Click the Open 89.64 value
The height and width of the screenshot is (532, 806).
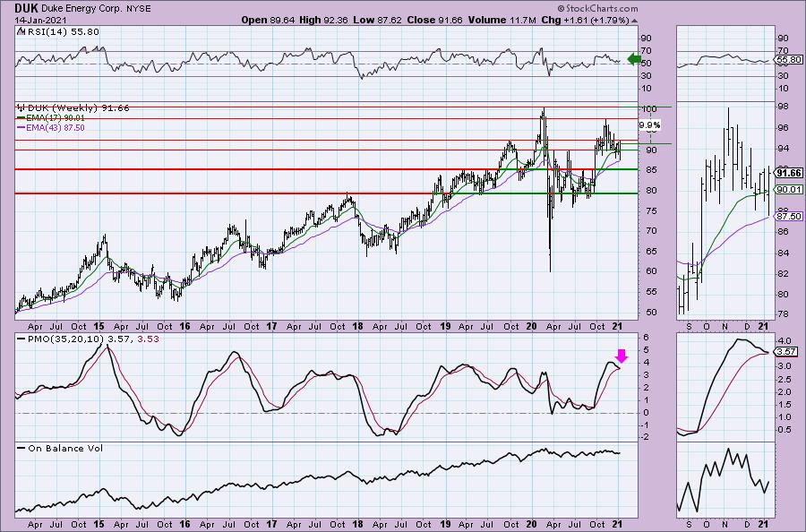pos(268,20)
